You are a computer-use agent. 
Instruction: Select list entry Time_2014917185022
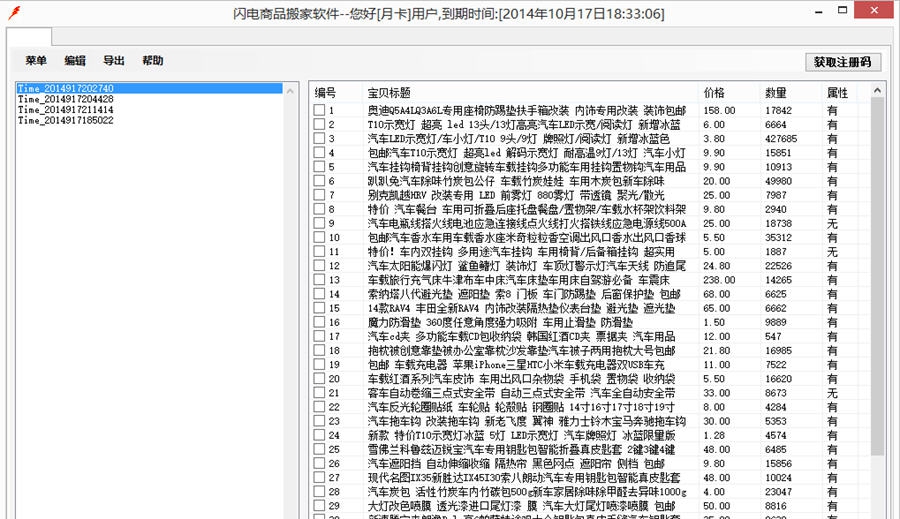65,120
